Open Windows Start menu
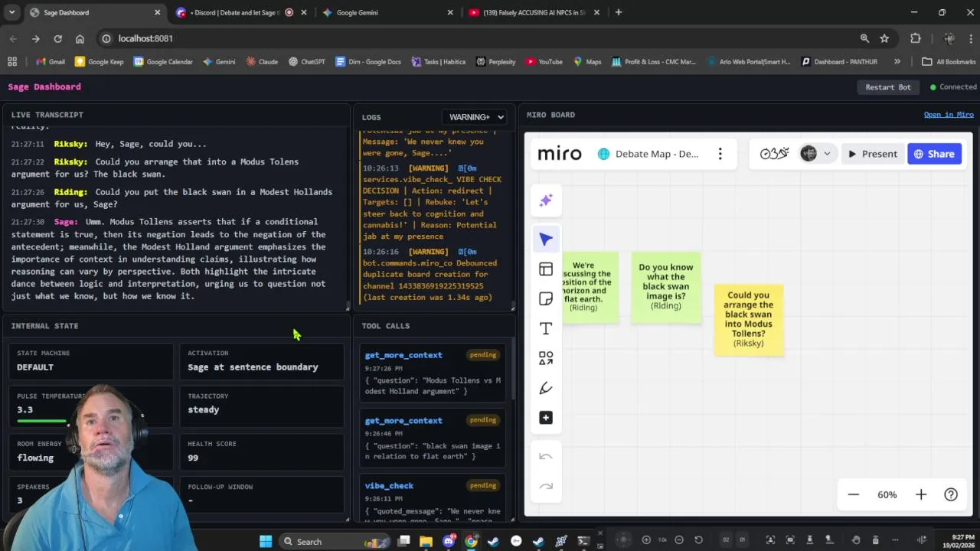This screenshot has width=980, height=551. 266,541
